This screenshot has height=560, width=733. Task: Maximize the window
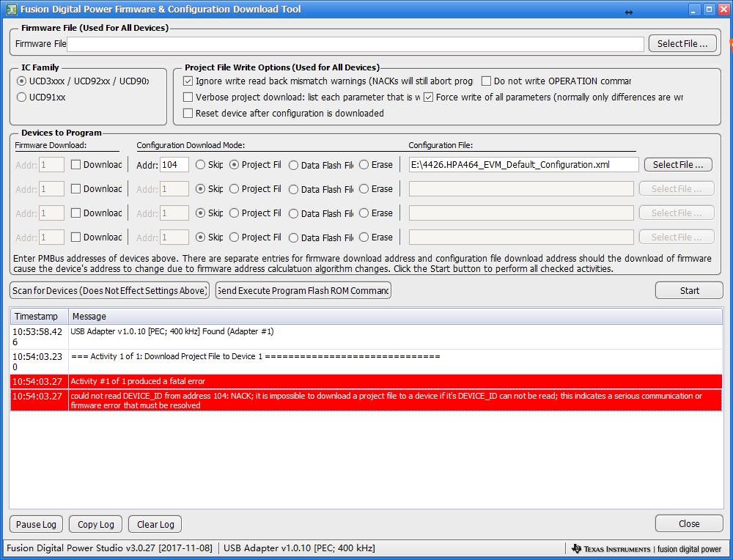point(709,10)
